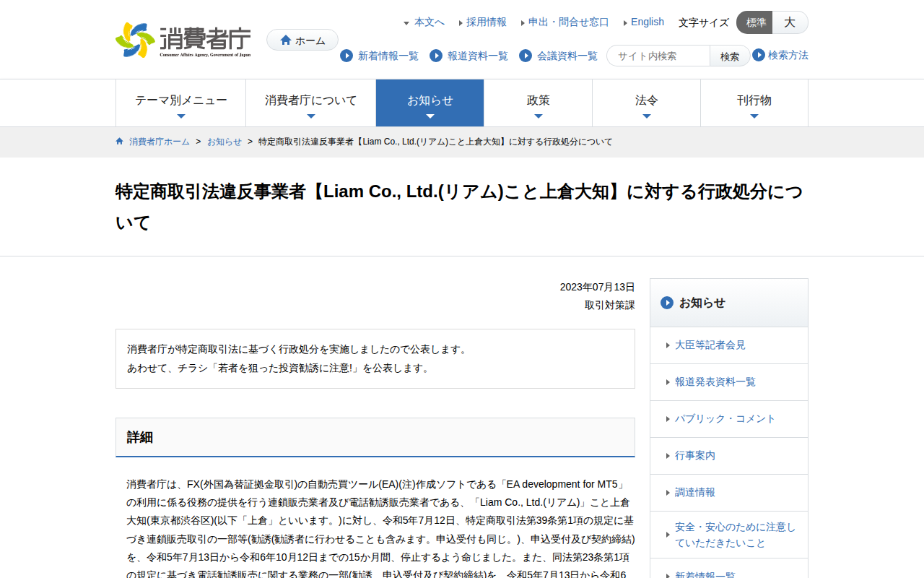Expand the 刊行物 menu
Image resolution: width=924 pixels, height=578 pixels.
(754, 103)
